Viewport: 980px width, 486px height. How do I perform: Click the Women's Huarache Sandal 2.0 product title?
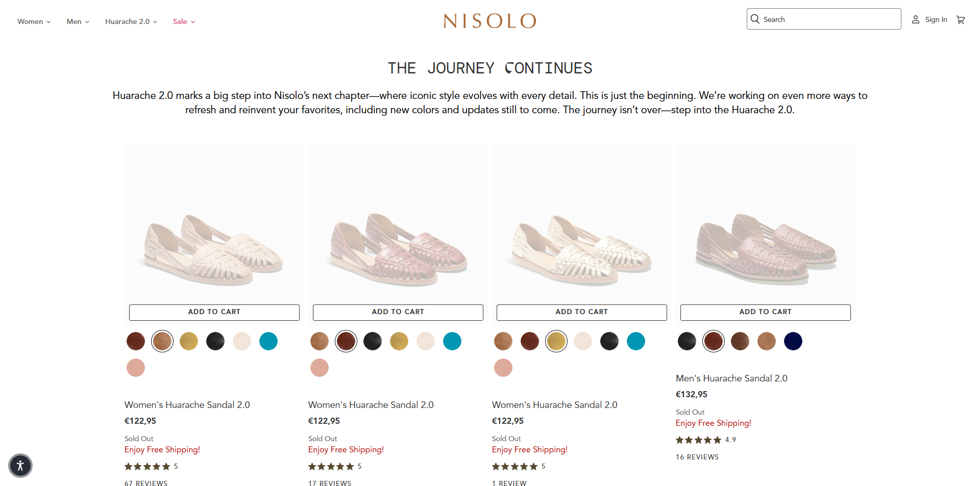tap(187, 404)
